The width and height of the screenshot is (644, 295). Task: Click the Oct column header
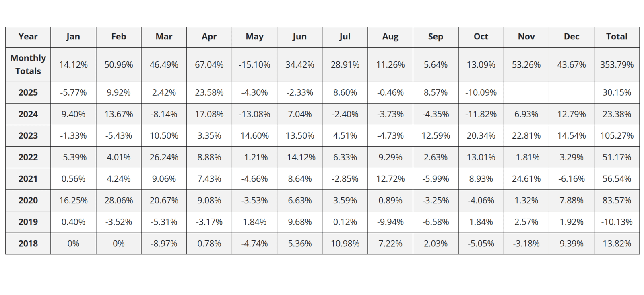point(481,37)
